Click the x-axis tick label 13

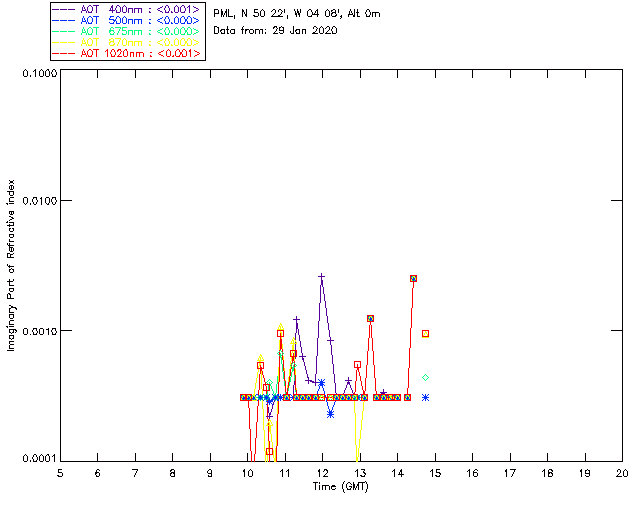pos(360,474)
